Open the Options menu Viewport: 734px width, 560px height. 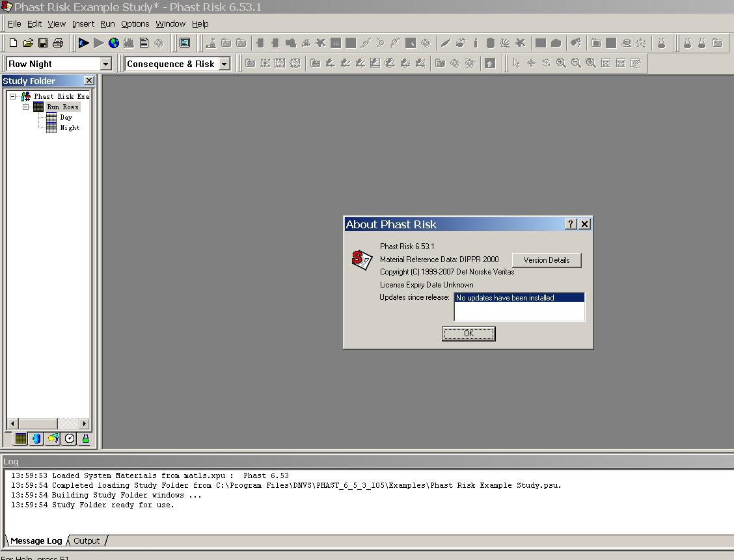tap(135, 24)
